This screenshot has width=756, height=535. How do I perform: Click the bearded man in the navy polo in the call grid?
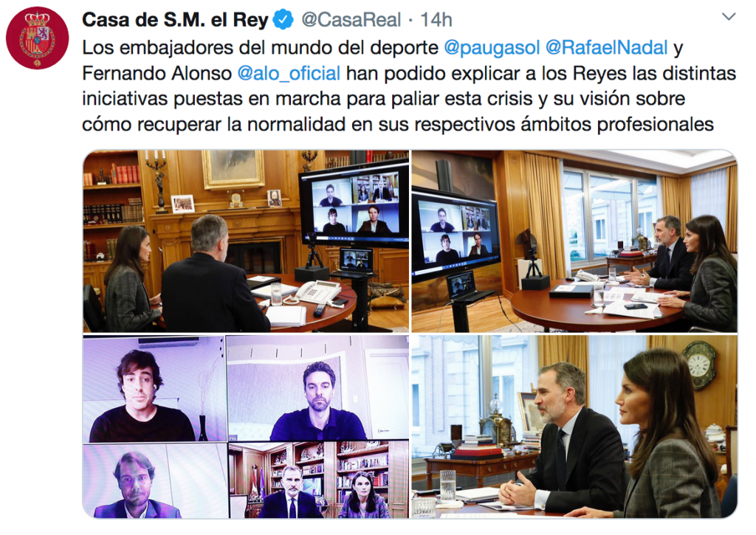pos(317,388)
